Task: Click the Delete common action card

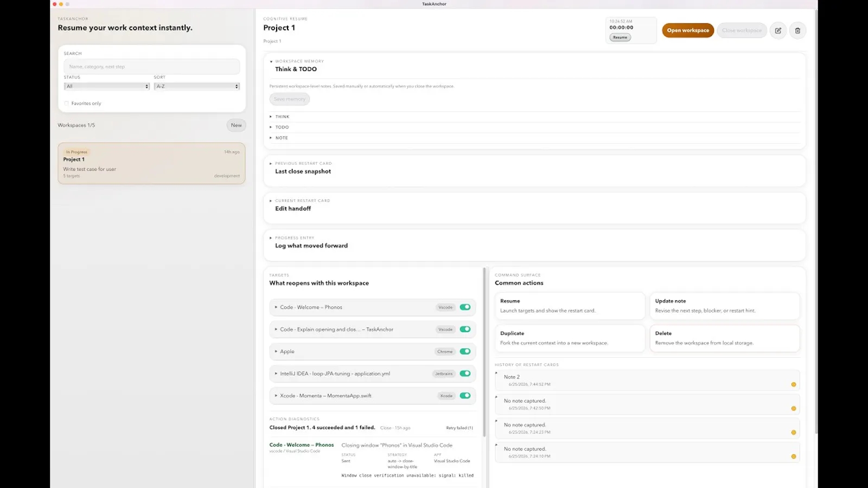Action: pos(725,338)
